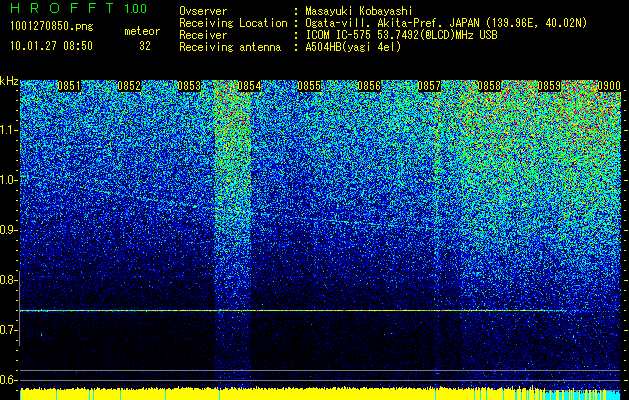Click the Receiving antenna label
Image resolution: width=629 pixels, height=400 pixels.
click(230, 47)
